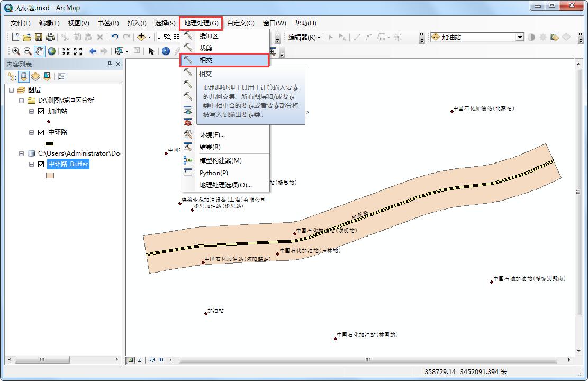Select the Select Features tool
This screenshot has height=381, width=588.
[x=119, y=51]
